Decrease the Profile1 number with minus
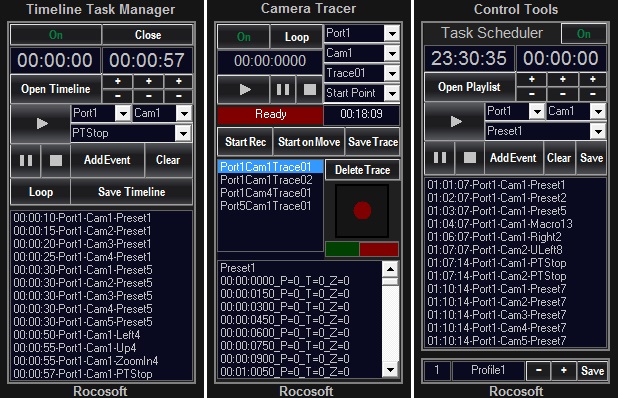Image resolution: width=618 pixels, height=398 pixels. [538, 370]
